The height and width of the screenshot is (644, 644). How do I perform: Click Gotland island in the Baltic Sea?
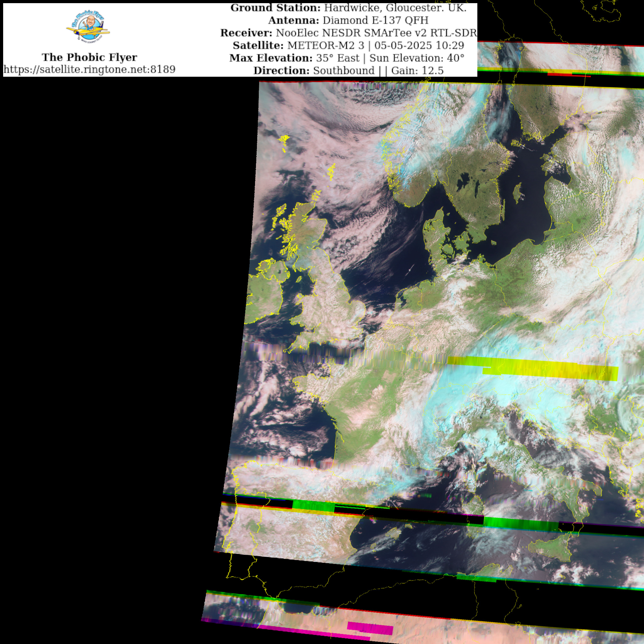coord(517,193)
